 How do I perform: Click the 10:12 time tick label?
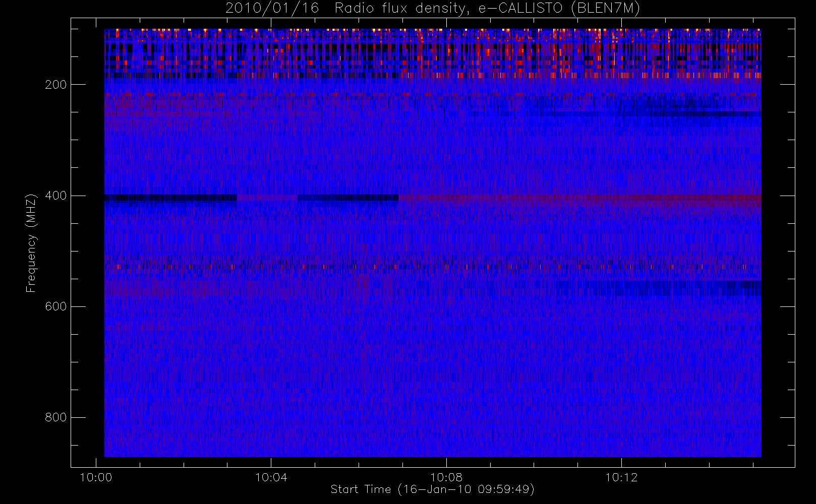pyautogui.click(x=621, y=477)
